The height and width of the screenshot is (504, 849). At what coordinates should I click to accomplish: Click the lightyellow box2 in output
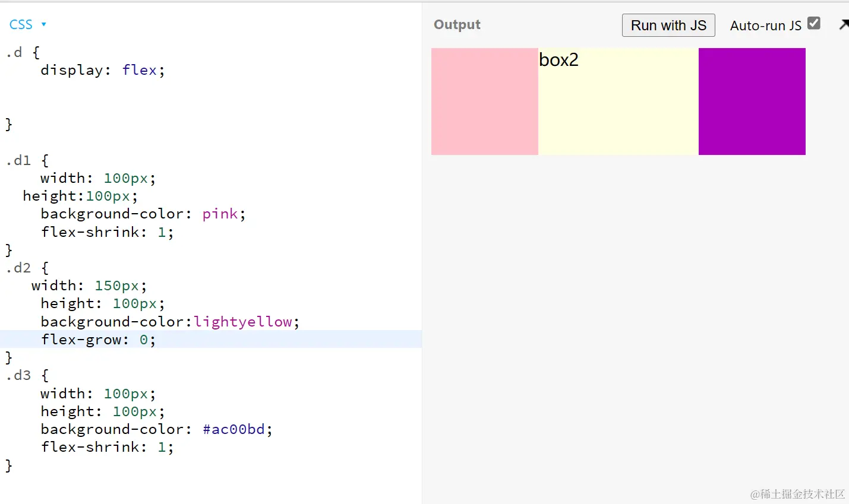(x=618, y=102)
